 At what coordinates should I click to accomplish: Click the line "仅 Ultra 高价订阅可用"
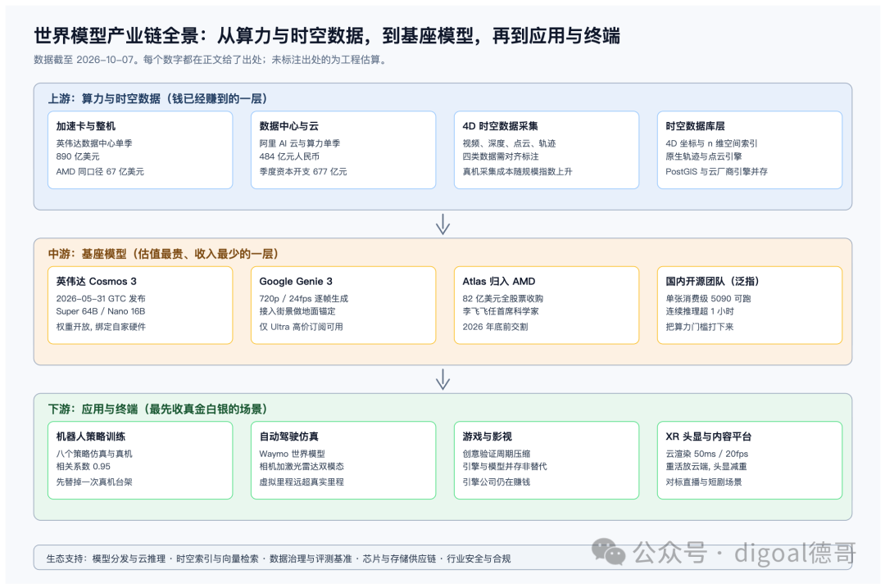[302, 327]
